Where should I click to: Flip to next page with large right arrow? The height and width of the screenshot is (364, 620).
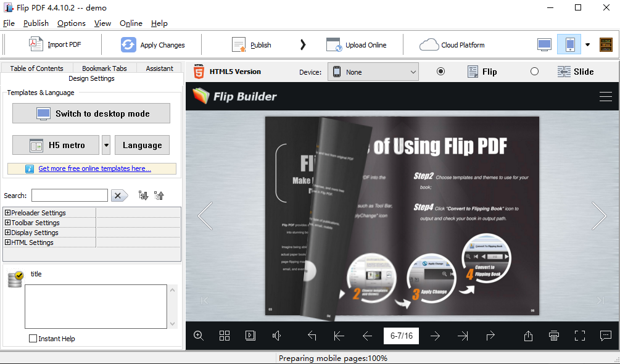[x=599, y=216]
